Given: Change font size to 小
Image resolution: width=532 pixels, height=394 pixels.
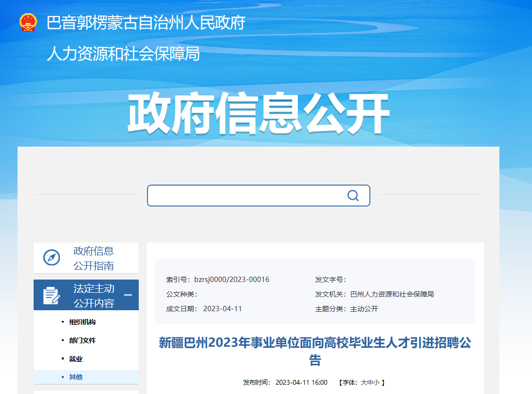Looking at the screenshot, I should [376, 383].
